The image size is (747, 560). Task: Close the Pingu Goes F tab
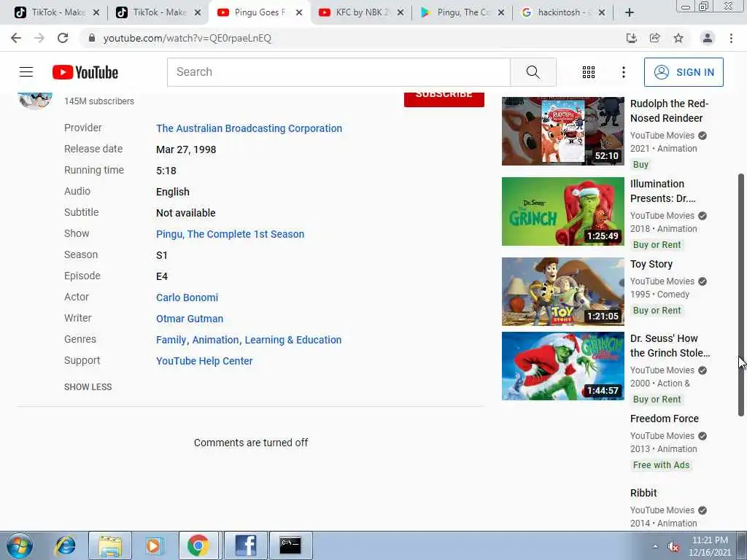pyautogui.click(x=298, y=12)
